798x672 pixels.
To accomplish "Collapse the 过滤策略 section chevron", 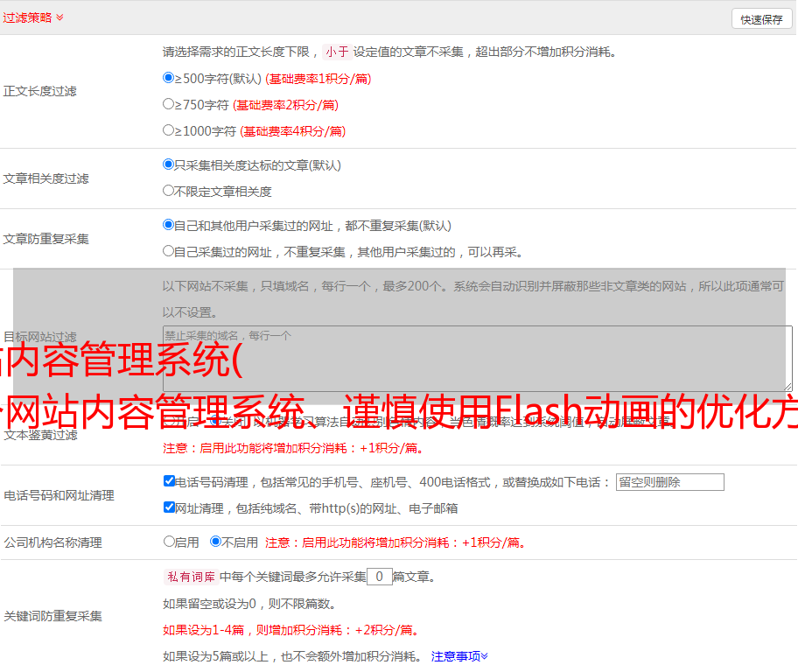I will click(59, 17).
